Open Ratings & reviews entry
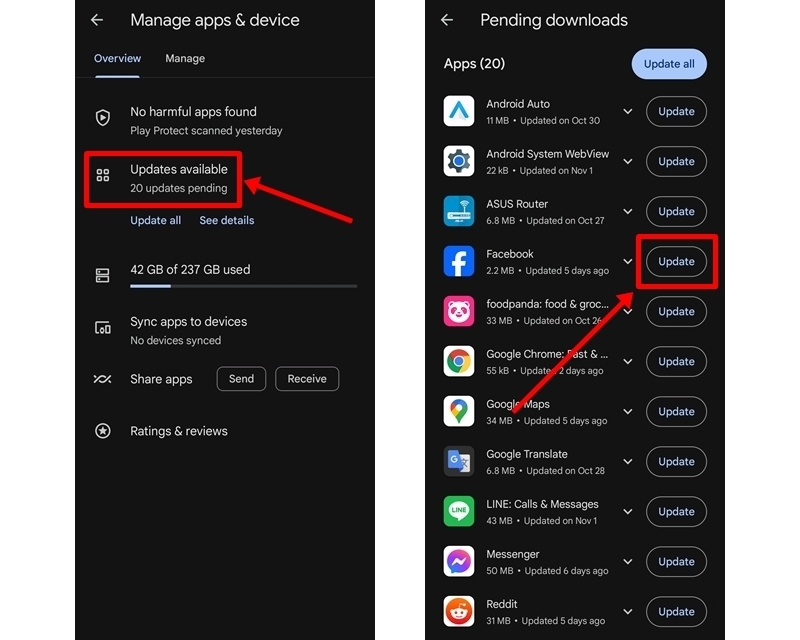The width and height of the screenshot is (800, 640). (x=225, y=431)
